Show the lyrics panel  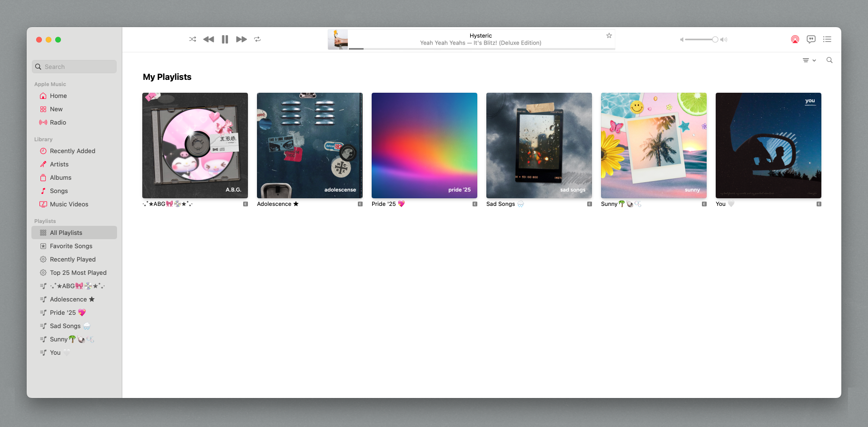click(x=811, y=39)
